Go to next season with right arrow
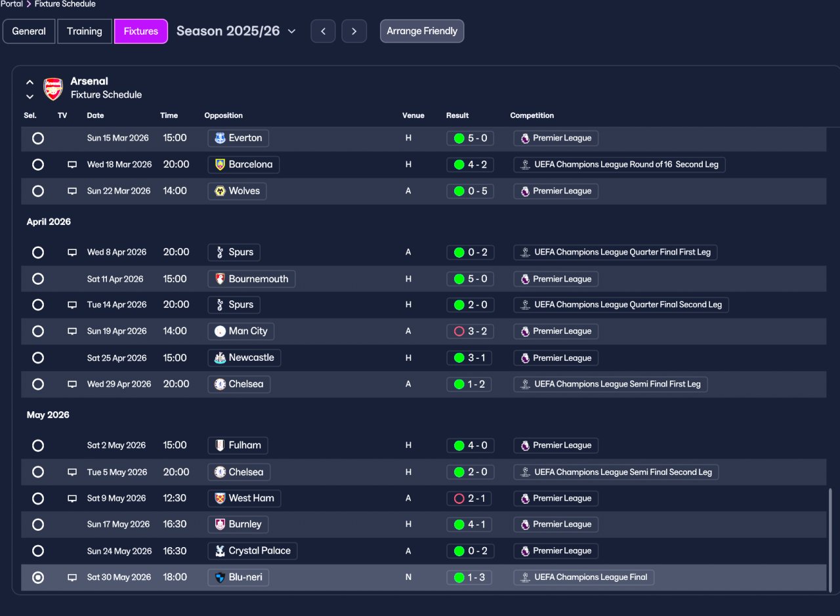840x616 pixels. (354, 31)
